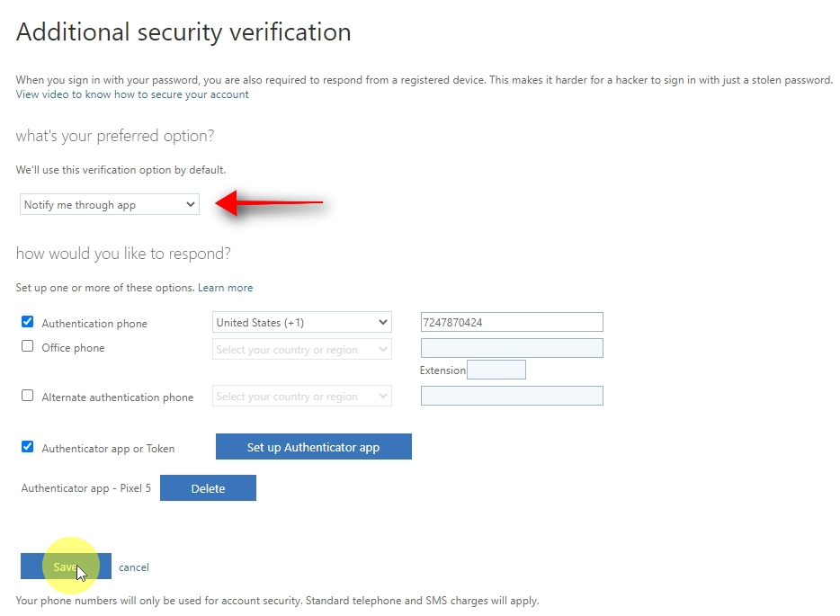Click the Set up Authenticator app button
This screenshot has height=616, width=840.
click(x=313, y=447)
